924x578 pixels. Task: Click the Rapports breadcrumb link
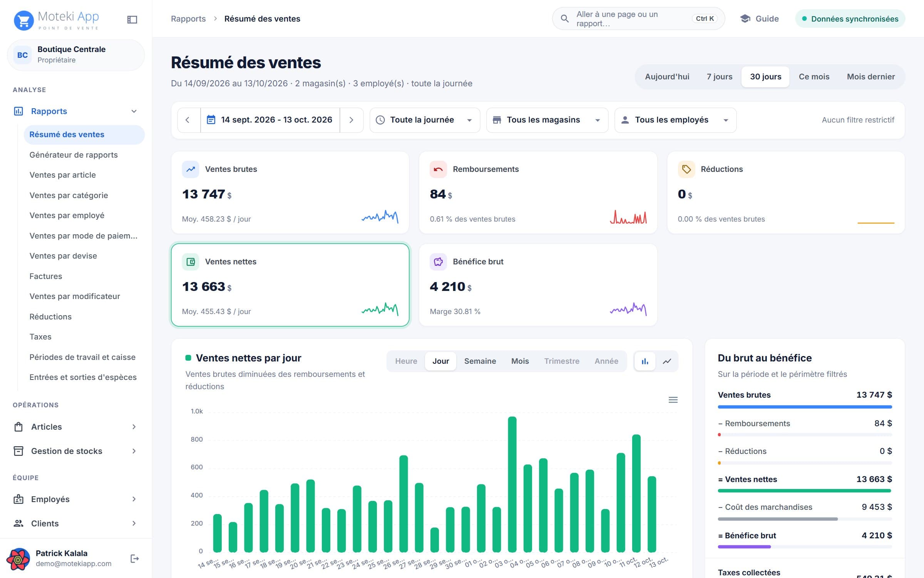[x=188, y=18]
